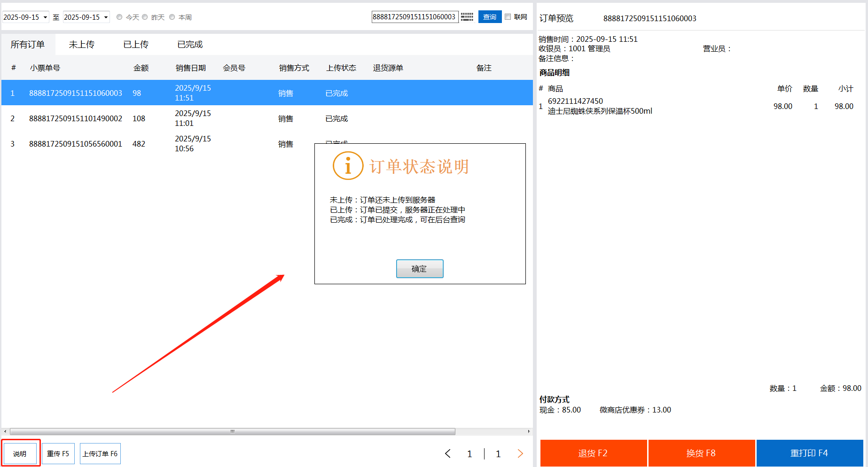Select the 本周 radio button
The image size is (868, 467).
coord(172,17)
